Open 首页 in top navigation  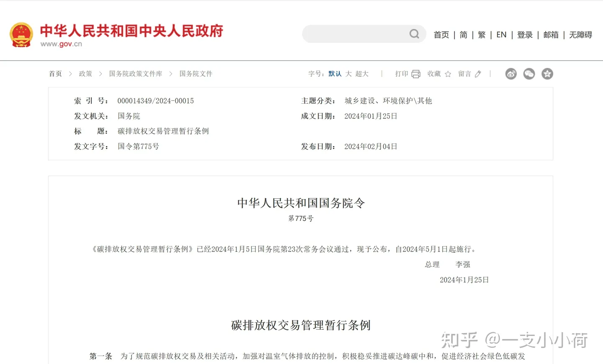click(441, 35)
